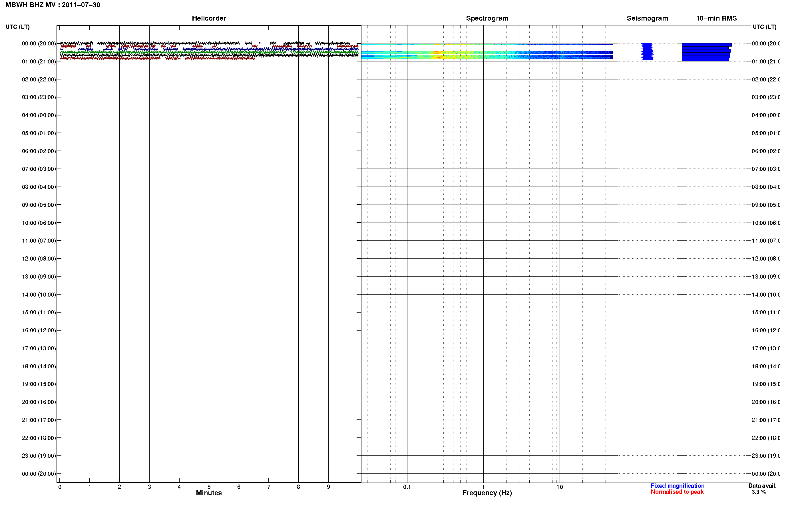
Task: Click the '09:00 (05:00)' left time label
Action: point(39,205)
